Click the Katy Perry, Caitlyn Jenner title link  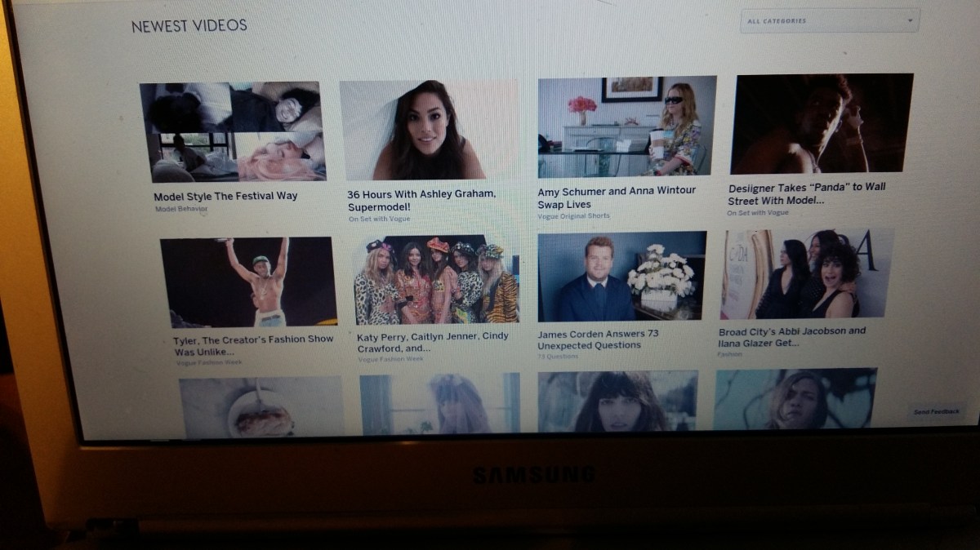[x=433, y=341]
